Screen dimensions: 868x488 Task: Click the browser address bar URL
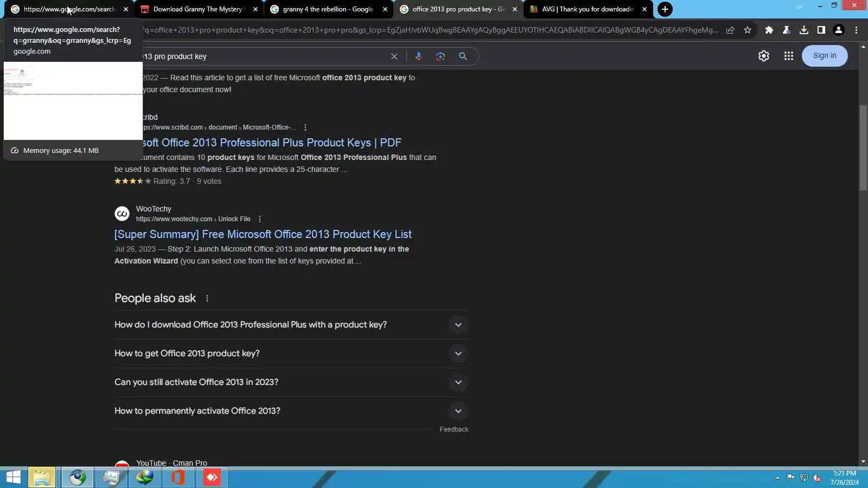pyautogui.click(x=430, y=30)
